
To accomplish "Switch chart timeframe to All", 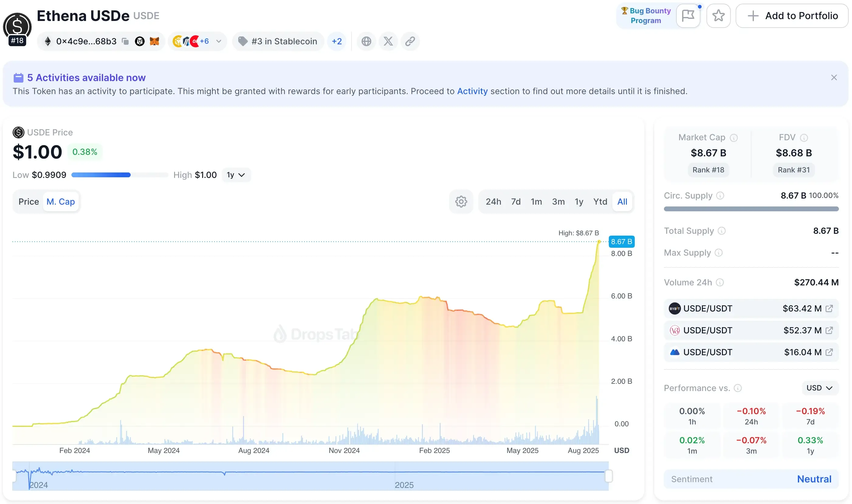I will (x=622, y=201).
